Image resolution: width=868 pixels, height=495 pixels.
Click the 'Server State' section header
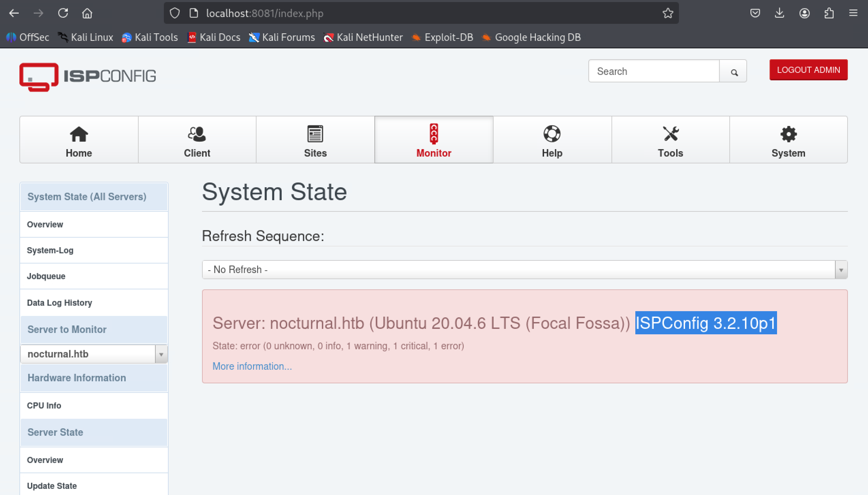click(x=94, y=432)
